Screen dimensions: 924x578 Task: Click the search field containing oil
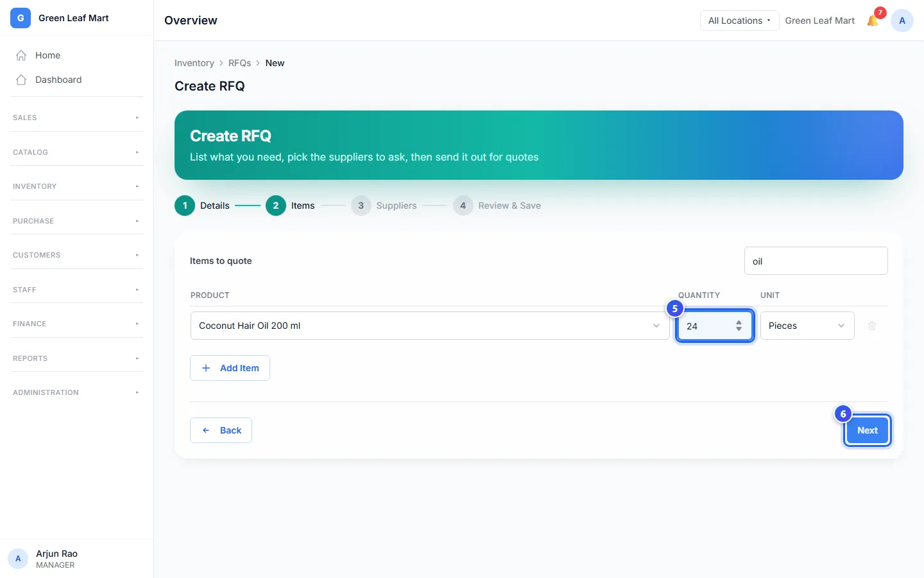pyautogui.click(x=816, y=261)
